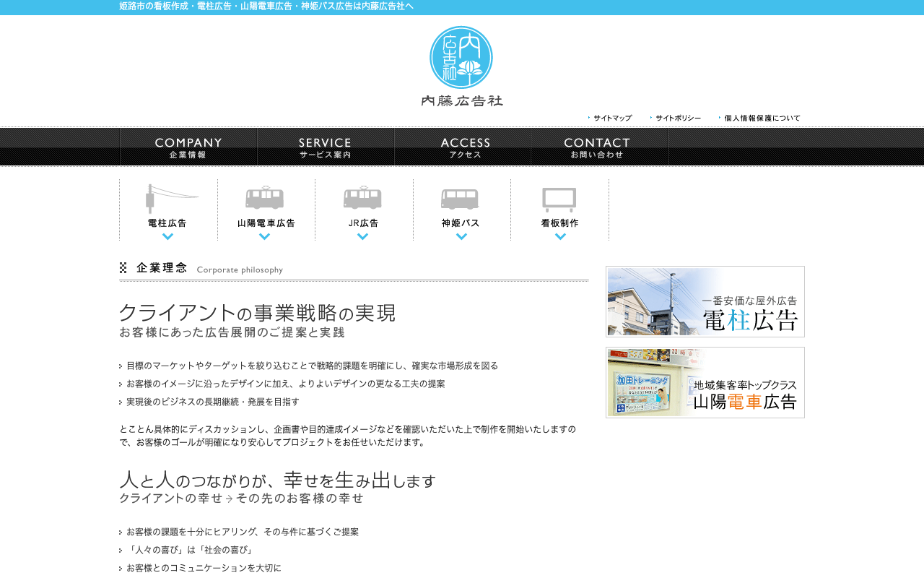Click the utility pole icon for 電柱広告
Image resolution: width=924 pixels, height=578 pixels.
[172, 199]
